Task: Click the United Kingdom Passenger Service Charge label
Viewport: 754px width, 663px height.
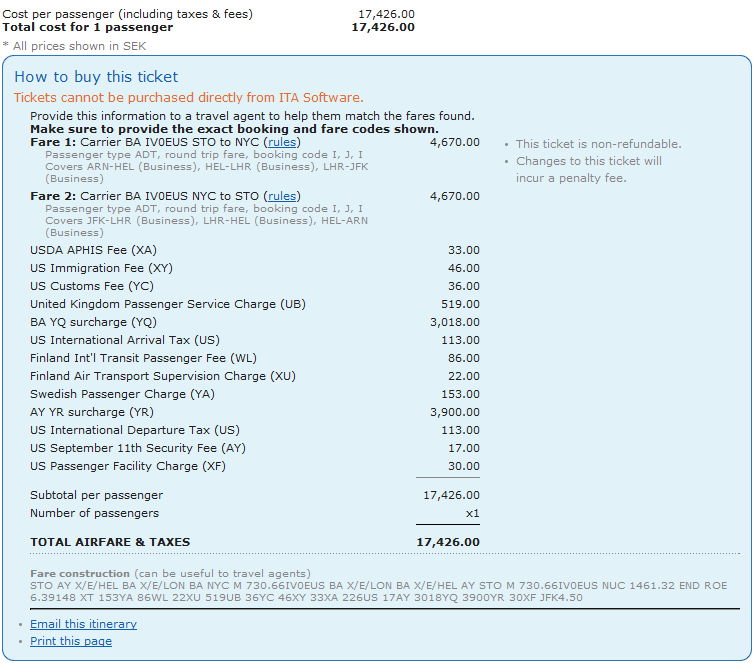Action: [x=168, y=305]
